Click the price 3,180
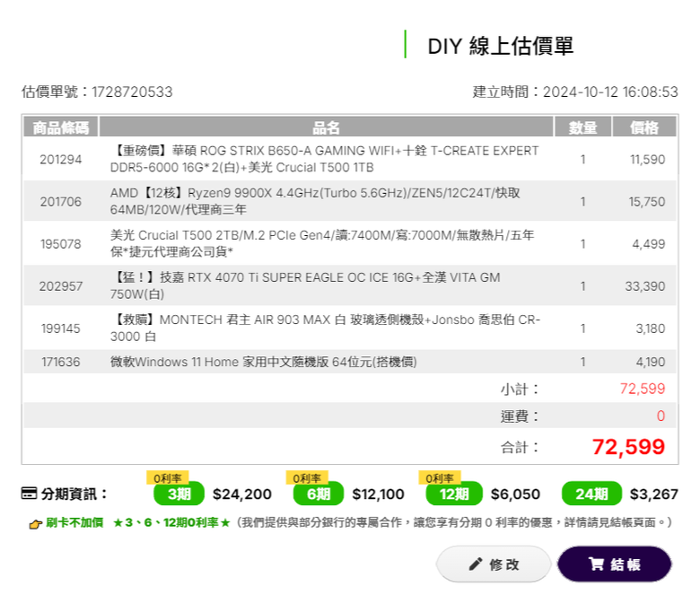700x604 pixels. click(651, 328)
